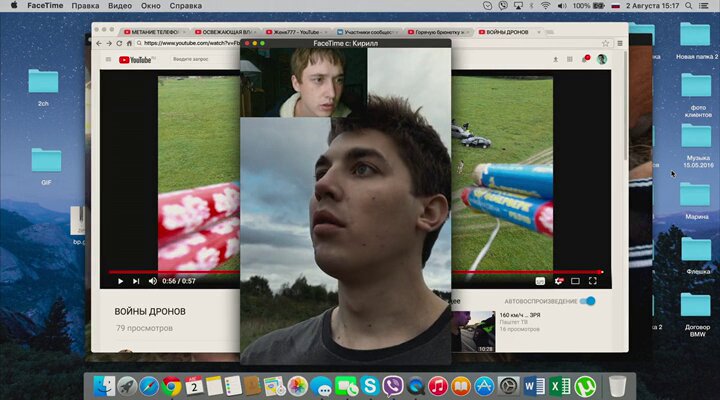Click the YouTube search input field
The height and width of the screenshot is (400, 720).
[200, 60]
